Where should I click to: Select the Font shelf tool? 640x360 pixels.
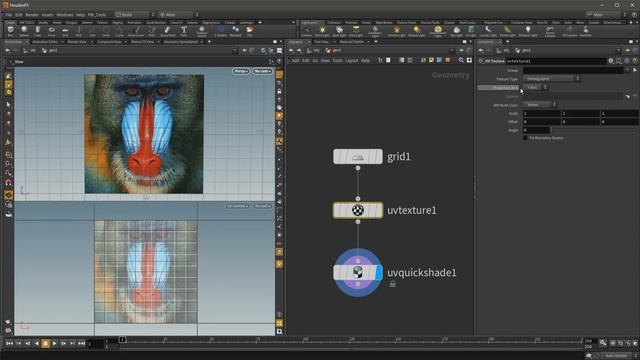pos(184,31)
